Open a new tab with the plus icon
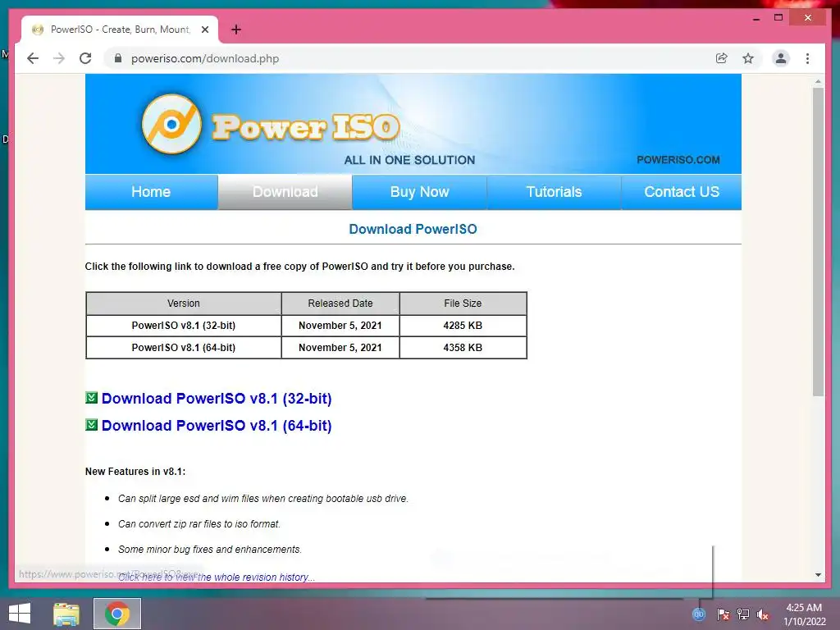Image resolution: width=840 pixels, height=630 pixels. [x=235, y=30]
